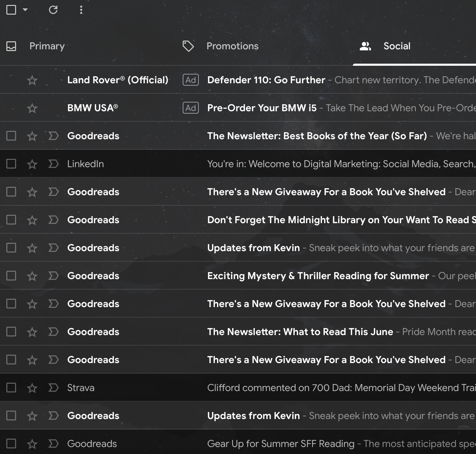Open Strava email about Clifford's comment
This screenshot has height=454, width=476.
(341, 388)
